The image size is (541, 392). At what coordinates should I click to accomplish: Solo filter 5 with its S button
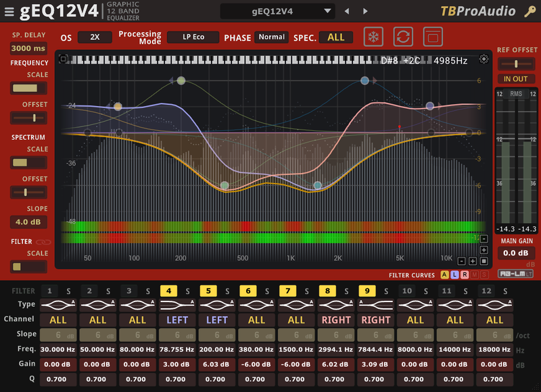227,292
